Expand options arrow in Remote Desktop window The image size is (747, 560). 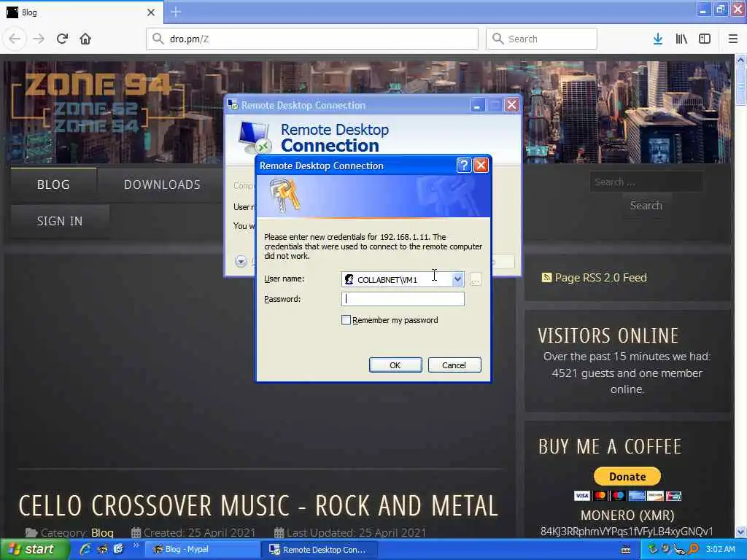[x=241, y=262]
